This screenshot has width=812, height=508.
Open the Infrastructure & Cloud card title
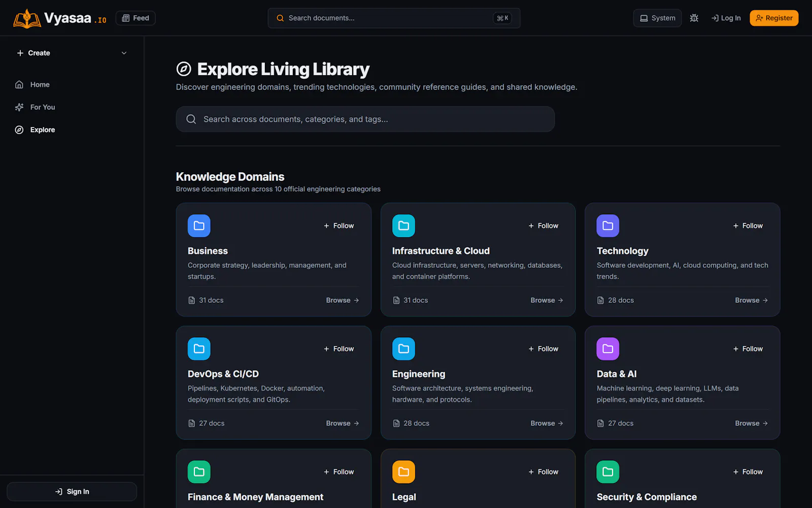pos(441,251)
